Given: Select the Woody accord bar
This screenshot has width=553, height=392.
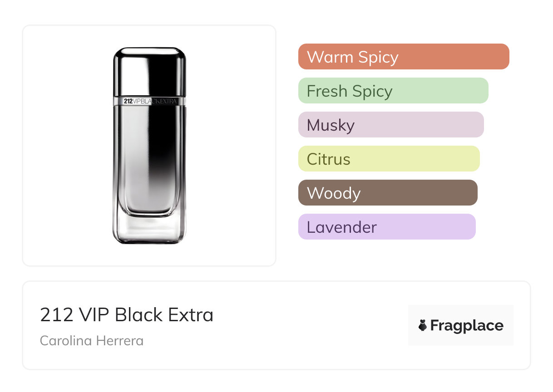Looking at the screenshot, I should click(387, 193).
